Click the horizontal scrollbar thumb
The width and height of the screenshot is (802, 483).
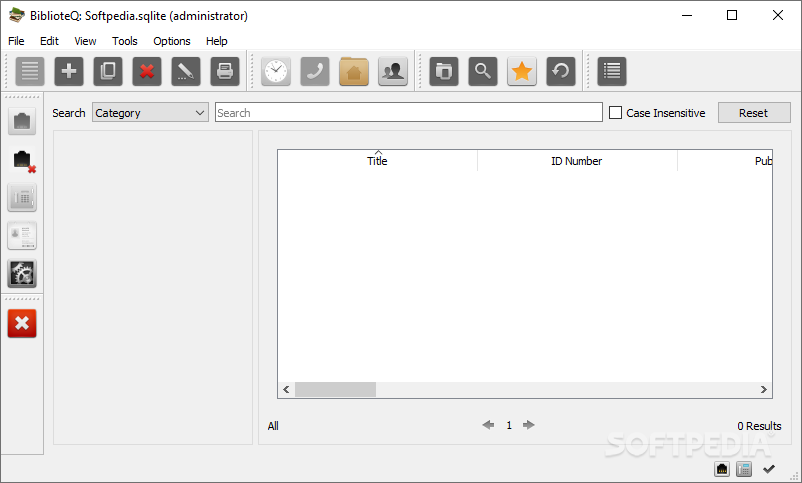(336, 389)
